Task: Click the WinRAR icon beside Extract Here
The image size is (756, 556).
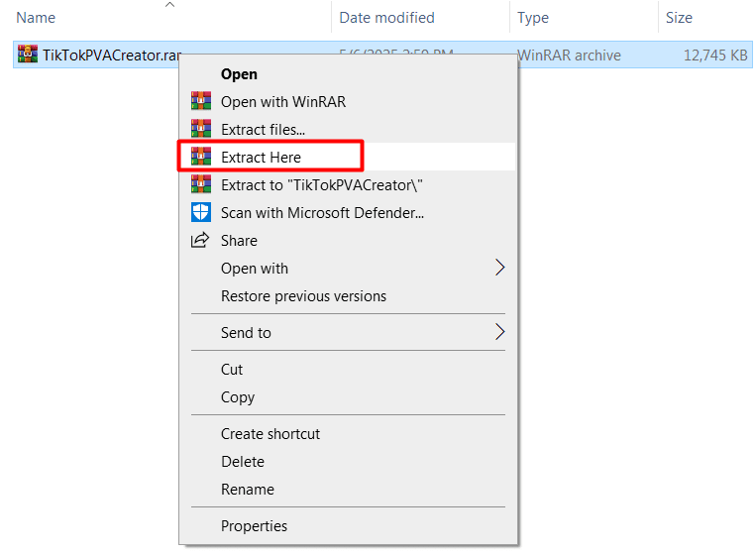Action: pos(201,157)
